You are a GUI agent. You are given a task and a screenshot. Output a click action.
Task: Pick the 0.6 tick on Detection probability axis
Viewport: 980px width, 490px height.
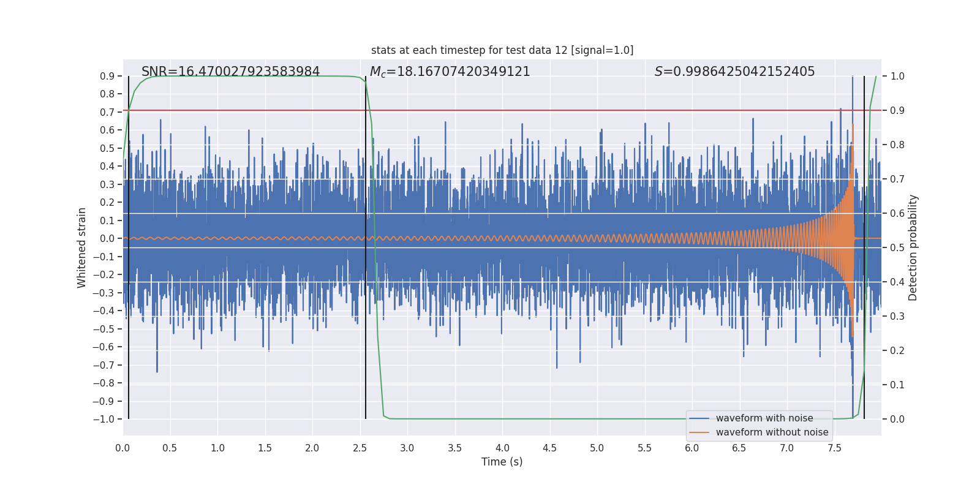(x=897, y=213)
